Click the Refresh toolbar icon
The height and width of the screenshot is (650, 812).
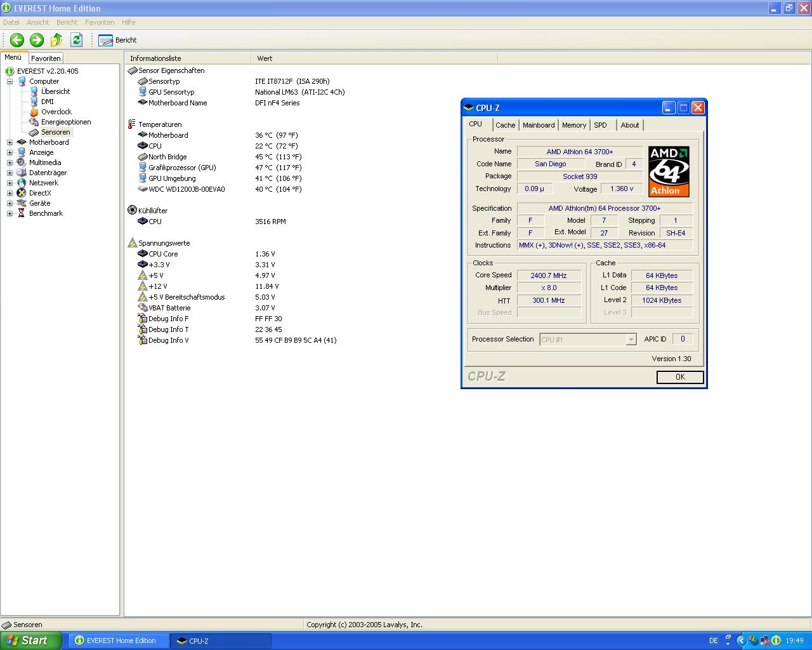click(76, 40)
